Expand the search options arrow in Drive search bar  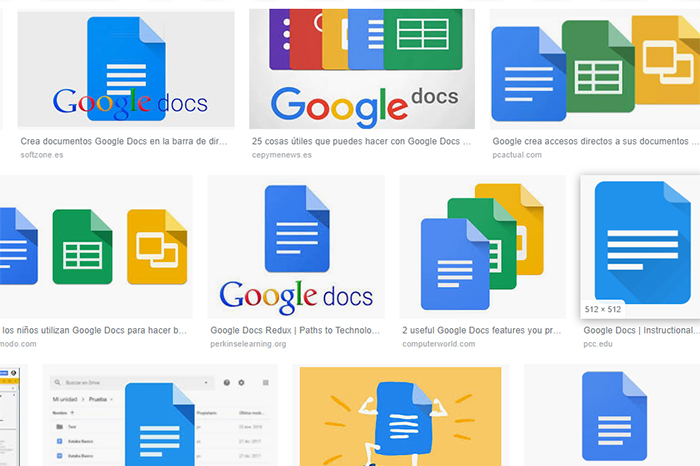click(x=206, y=383)
